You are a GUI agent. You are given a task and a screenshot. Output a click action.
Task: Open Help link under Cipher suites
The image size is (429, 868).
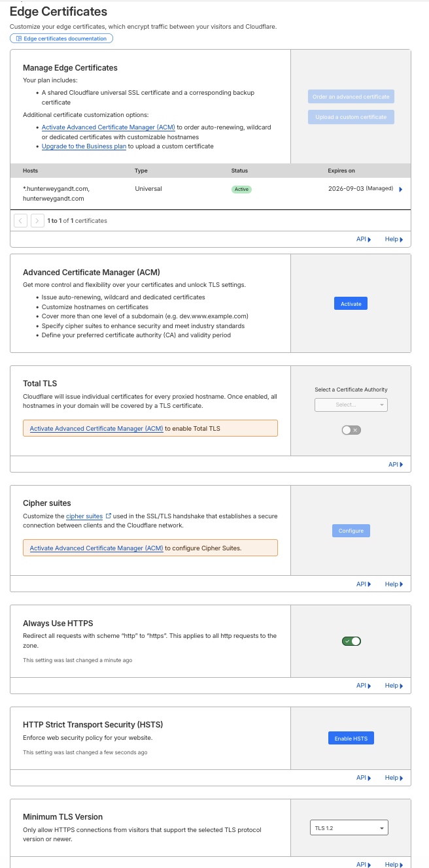tap(394, 584)
